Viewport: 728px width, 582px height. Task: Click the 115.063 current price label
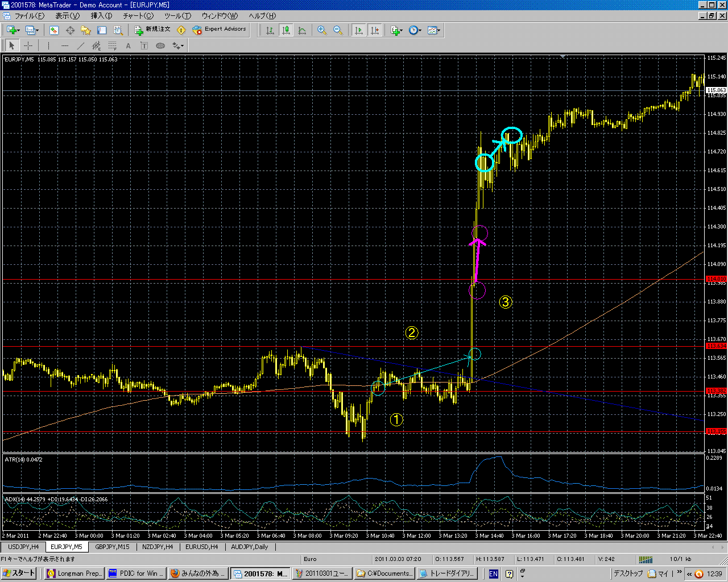click(716, 90)
